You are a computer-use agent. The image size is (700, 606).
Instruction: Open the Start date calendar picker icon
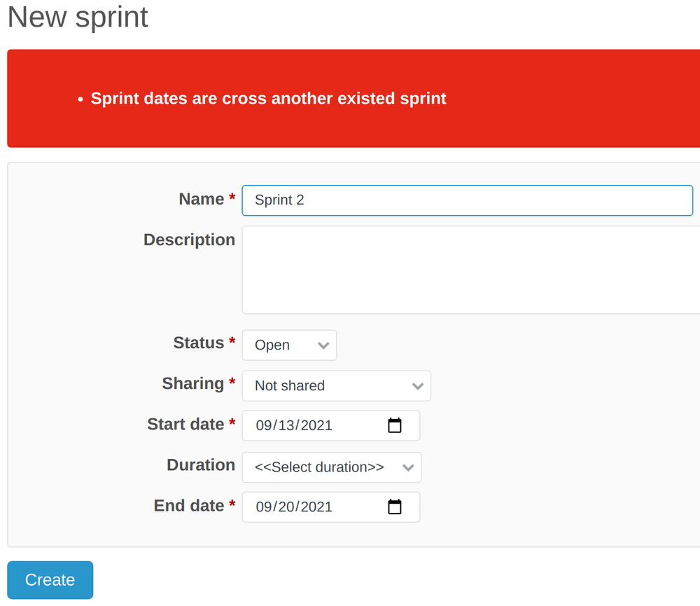(x=395, y=425)
